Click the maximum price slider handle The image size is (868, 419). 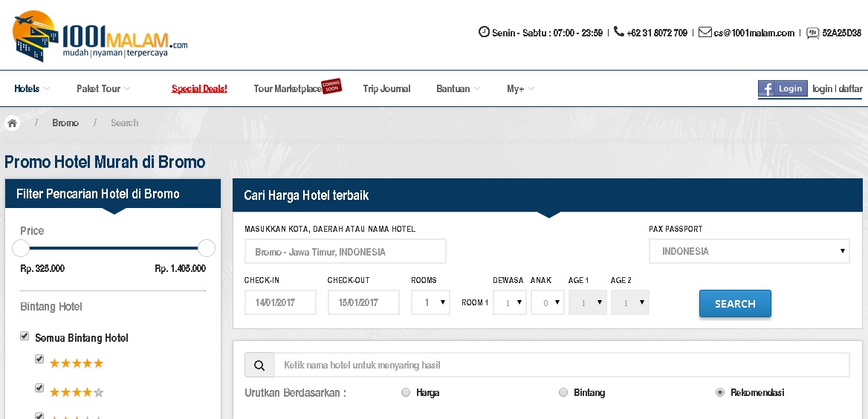click(x=207, y=248)
